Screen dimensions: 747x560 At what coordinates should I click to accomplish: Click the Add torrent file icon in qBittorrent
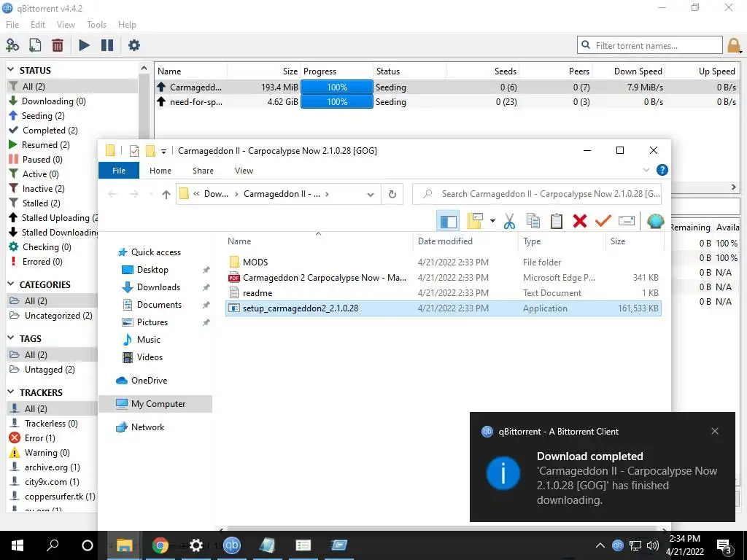35,45
